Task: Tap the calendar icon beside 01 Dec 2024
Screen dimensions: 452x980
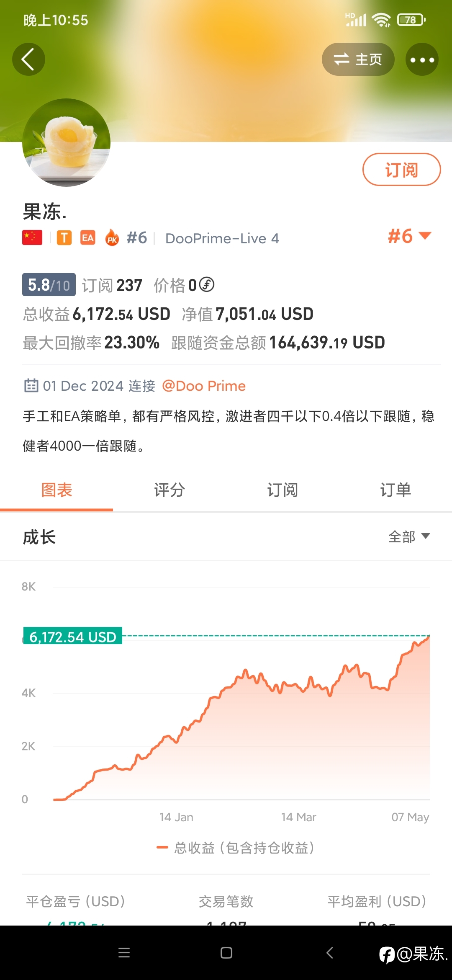Action: coord(31,385)
